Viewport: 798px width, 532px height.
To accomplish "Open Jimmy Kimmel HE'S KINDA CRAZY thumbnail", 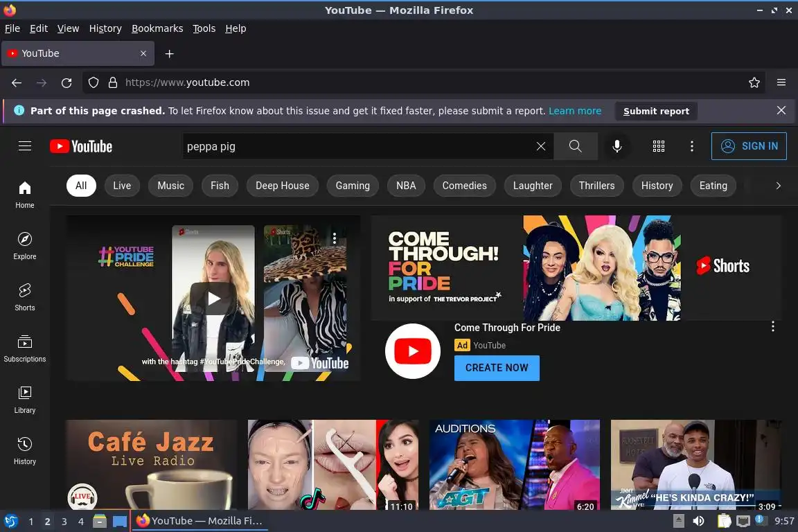I will (695, 464).
